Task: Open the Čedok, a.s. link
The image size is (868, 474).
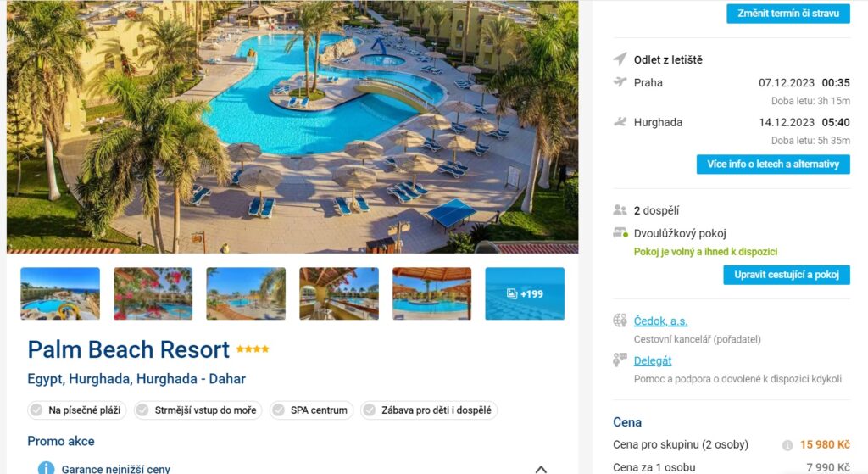Action: pos(661,321)
